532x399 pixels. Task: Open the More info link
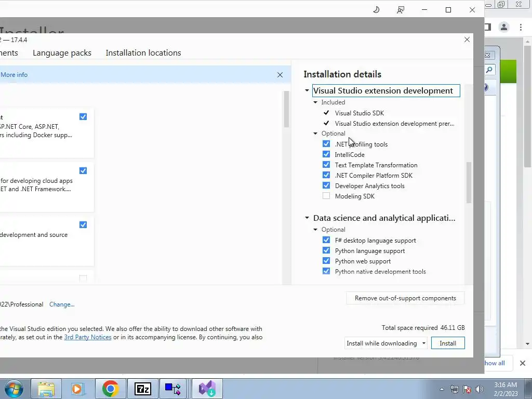[x=14, y=75]
